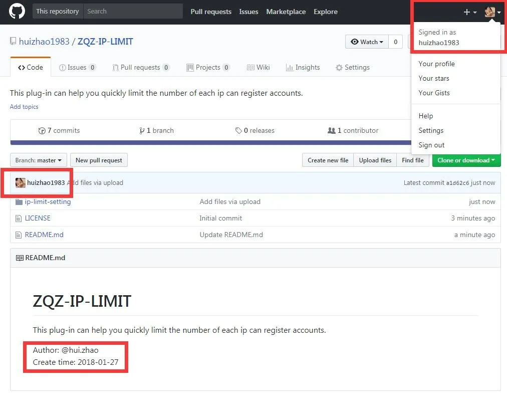The height and width of the screenshot is (420, 507).
Task: Open the Projects tab
Action: tap(208, 67)
